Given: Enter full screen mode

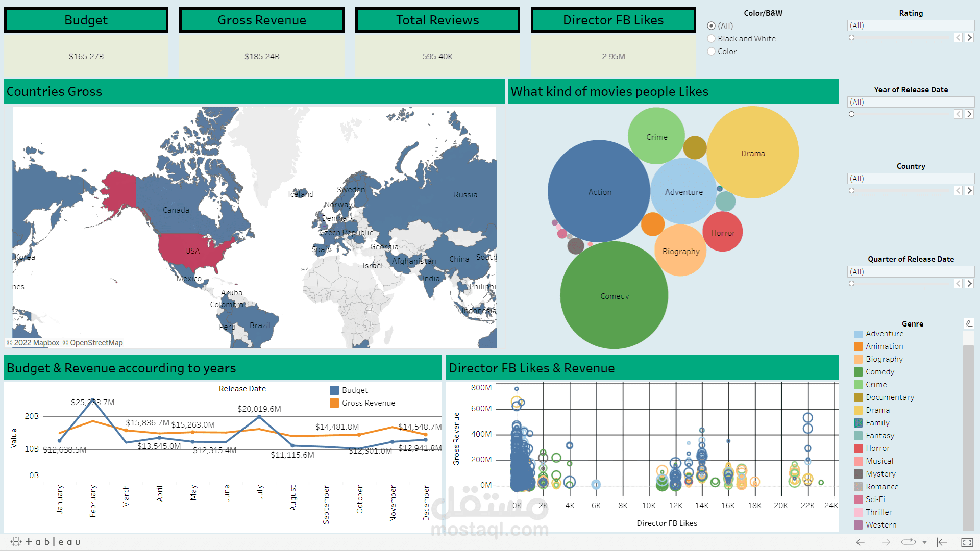Looking at the screenshot, I should point(967,542).
